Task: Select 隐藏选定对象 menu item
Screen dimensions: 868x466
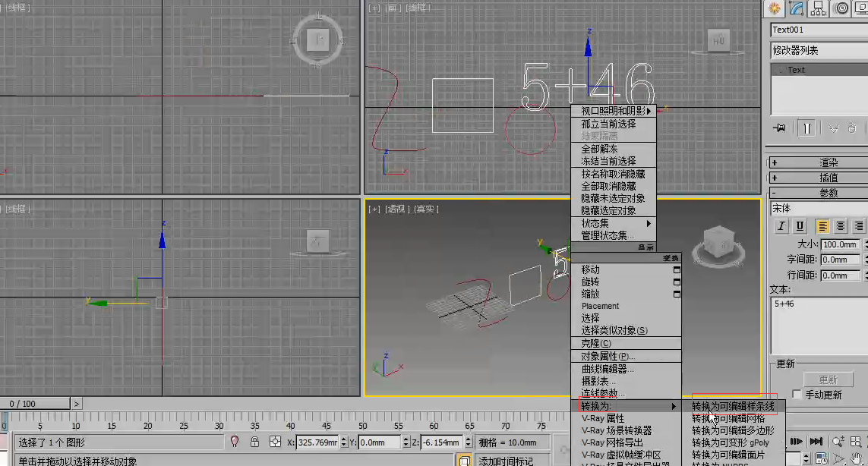Action: pyautogui.click(x=614, y=210)
